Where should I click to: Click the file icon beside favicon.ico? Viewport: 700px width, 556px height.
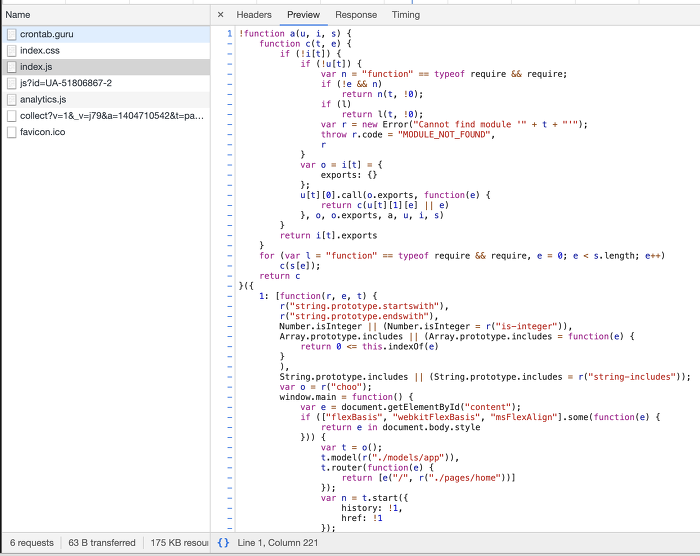12,132
